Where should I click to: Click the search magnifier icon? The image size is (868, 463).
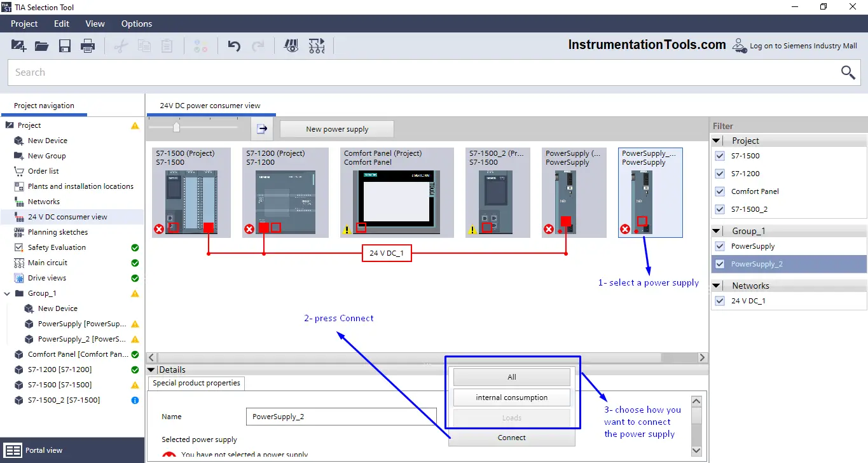848,73
